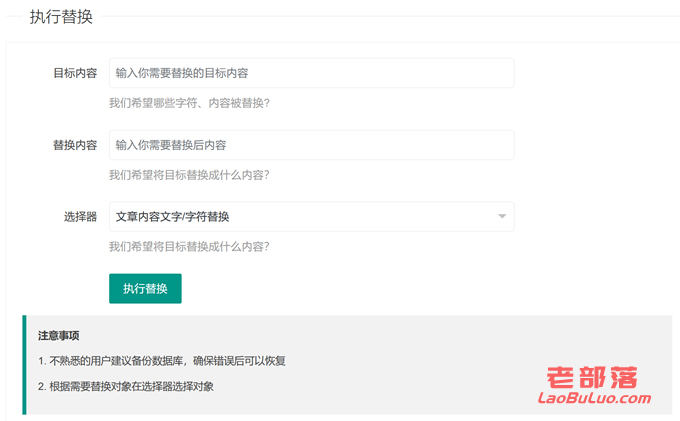Screen dimensions: 680x421
Task: Click the 替换内容 input field
Action: click(x=311, y=145)
